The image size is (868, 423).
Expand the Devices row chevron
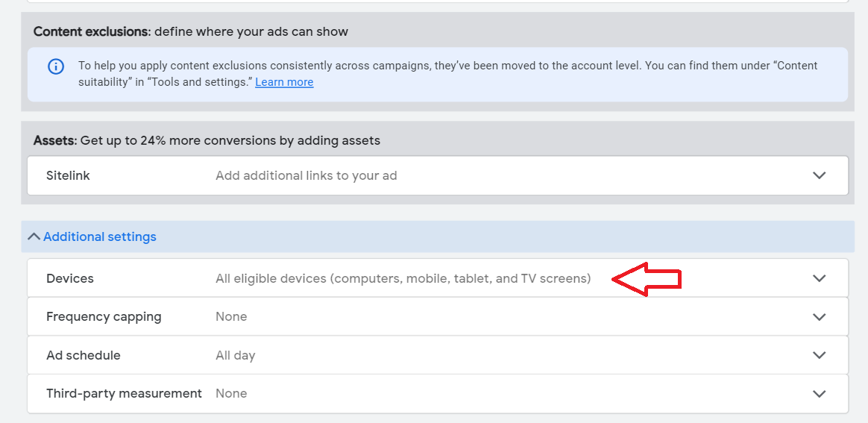pyautogui.click(x=819, y=278)
